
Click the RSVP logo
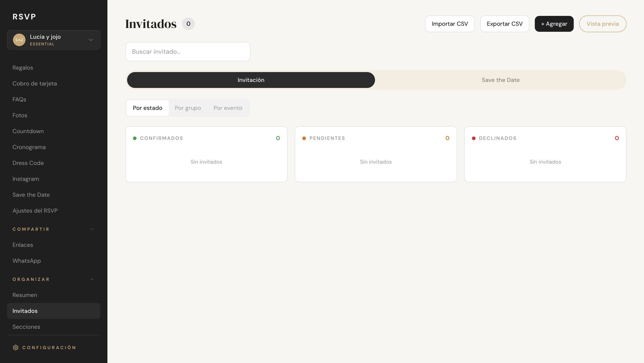point(24,17)
